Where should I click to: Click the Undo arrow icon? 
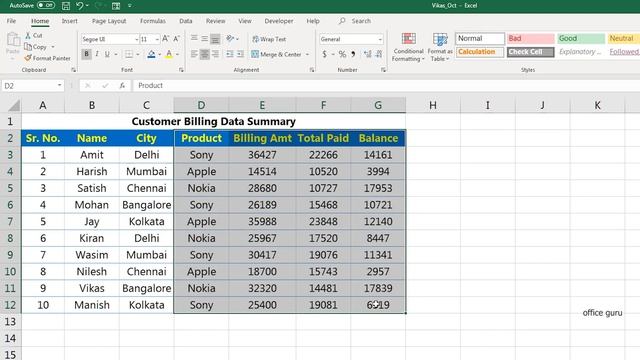coord(80,6)
